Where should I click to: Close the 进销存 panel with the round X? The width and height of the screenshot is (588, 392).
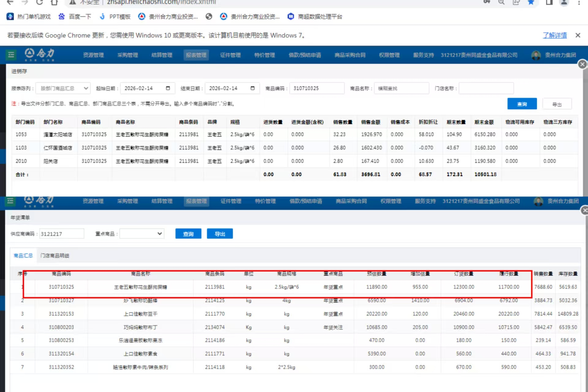[x=582, y=64]
